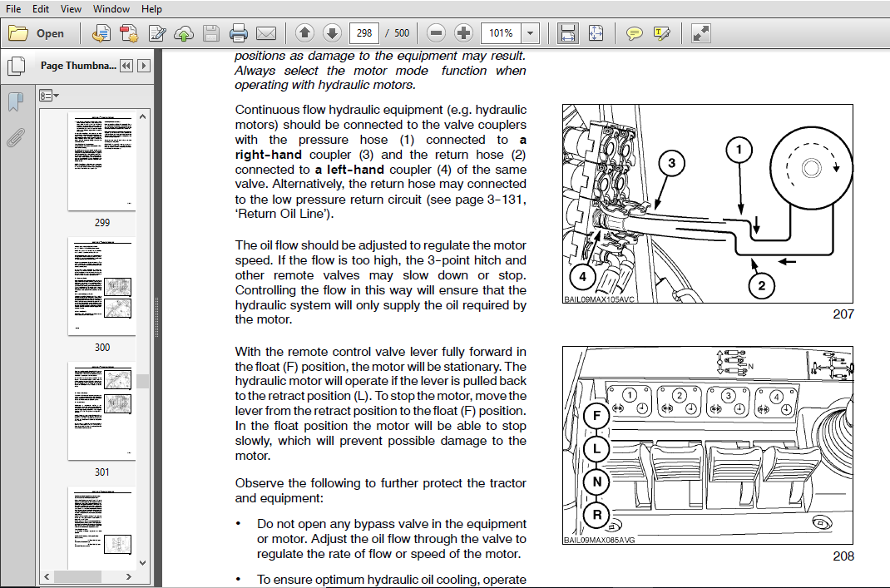The height and width of the screenshot is (588, 890).
Task: Click the Open folder button
Action: (x=36, y=33)
